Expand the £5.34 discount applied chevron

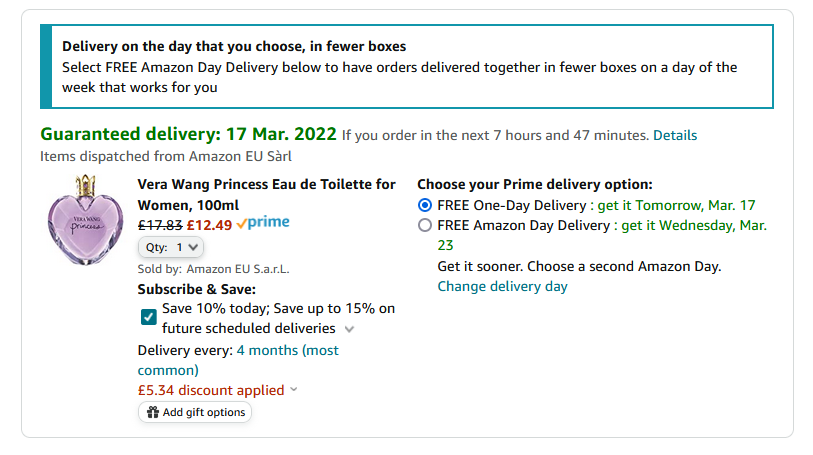(294, 389)
